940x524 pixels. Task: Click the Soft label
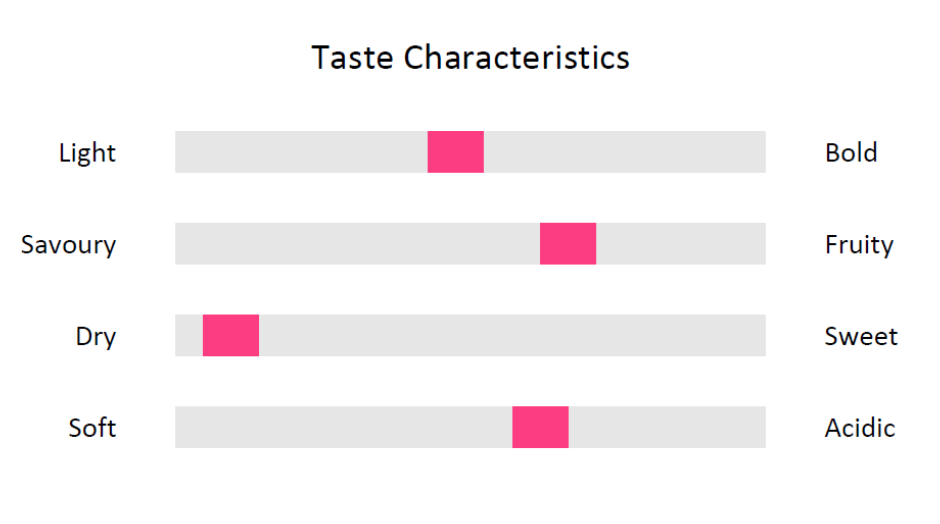tap(92, 427)
